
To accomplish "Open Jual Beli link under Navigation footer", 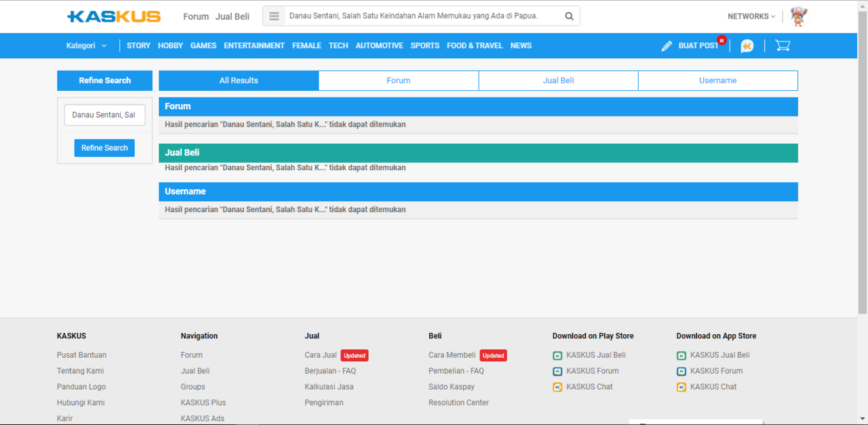I will (195, 371).
